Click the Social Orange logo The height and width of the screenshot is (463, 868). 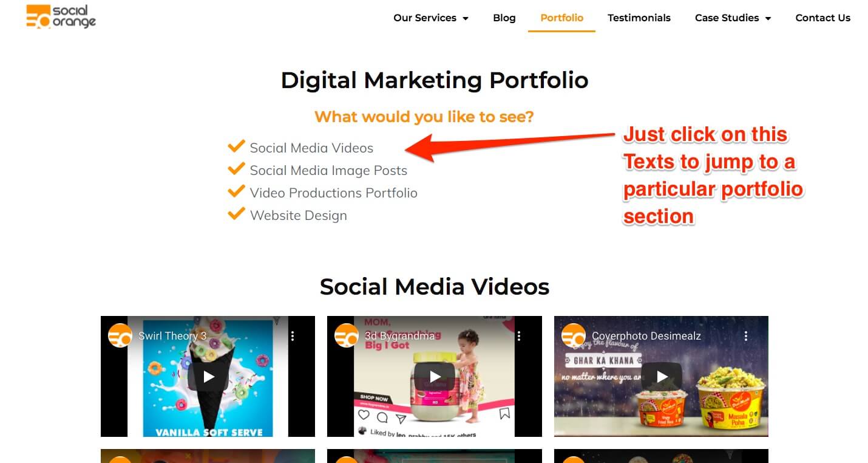[61, 16]
